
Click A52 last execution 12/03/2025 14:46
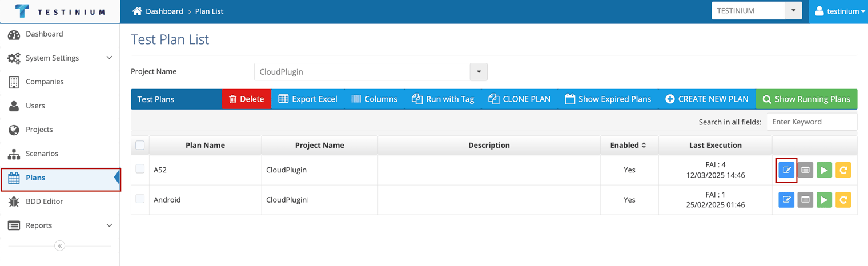[x=716, y=175]
